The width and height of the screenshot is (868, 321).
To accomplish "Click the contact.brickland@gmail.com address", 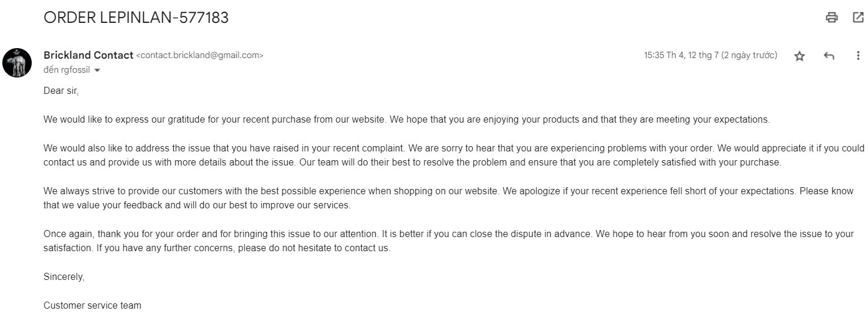I will [x=200, y=56].
